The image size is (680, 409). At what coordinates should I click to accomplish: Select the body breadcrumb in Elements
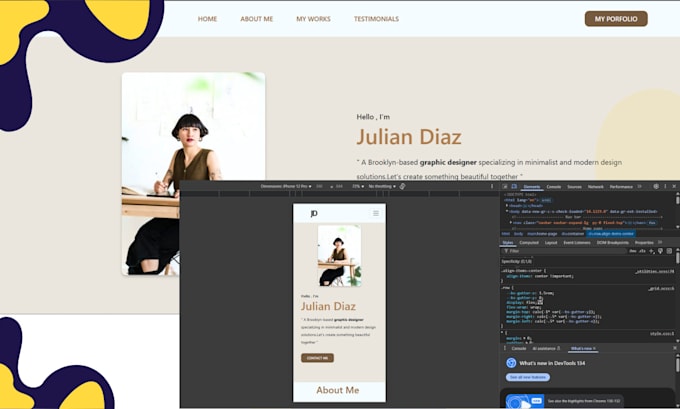pos(519,234)
